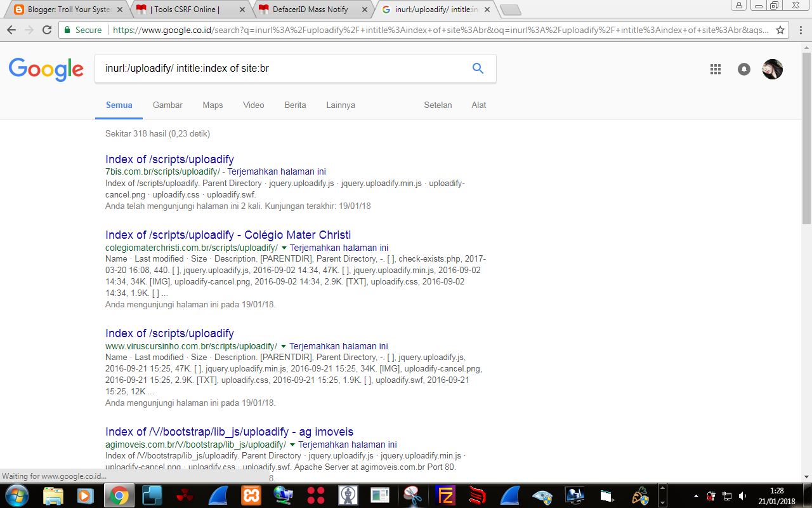Open the red four-dots taskbar app
This screenshot has width=812, height=508.
pos(315,495)
